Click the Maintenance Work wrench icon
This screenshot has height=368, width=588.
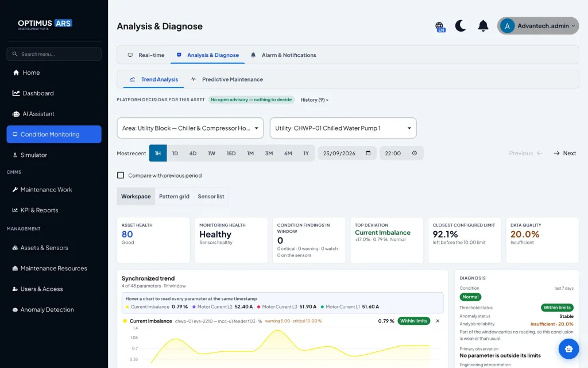15,190
